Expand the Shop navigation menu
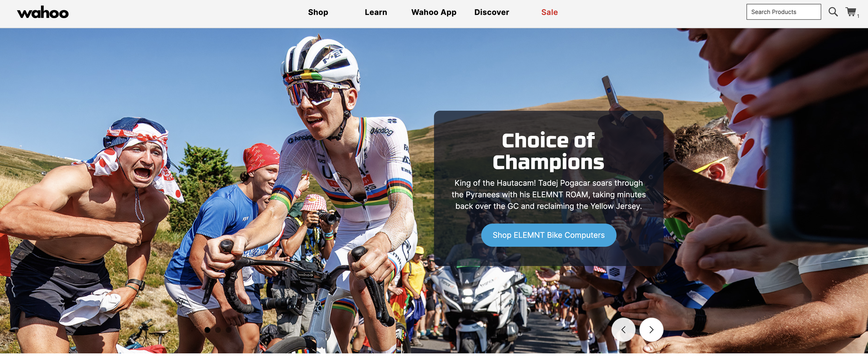Viewport: 868px width, 356px height. coord(318,12)
